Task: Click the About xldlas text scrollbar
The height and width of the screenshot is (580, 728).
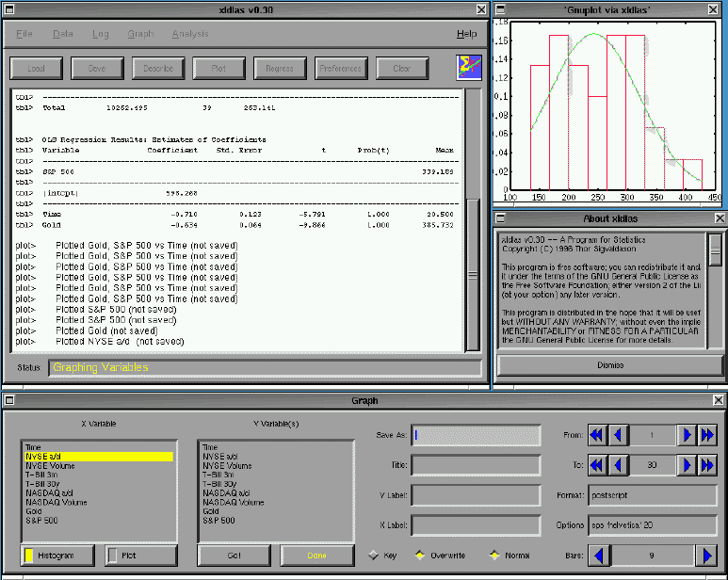Action: [x=715, y=287]
